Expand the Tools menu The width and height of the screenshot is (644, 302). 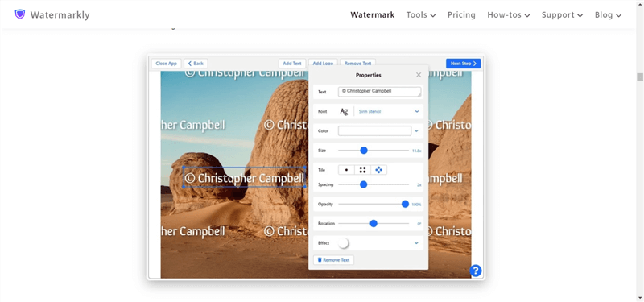click(421, 14)
